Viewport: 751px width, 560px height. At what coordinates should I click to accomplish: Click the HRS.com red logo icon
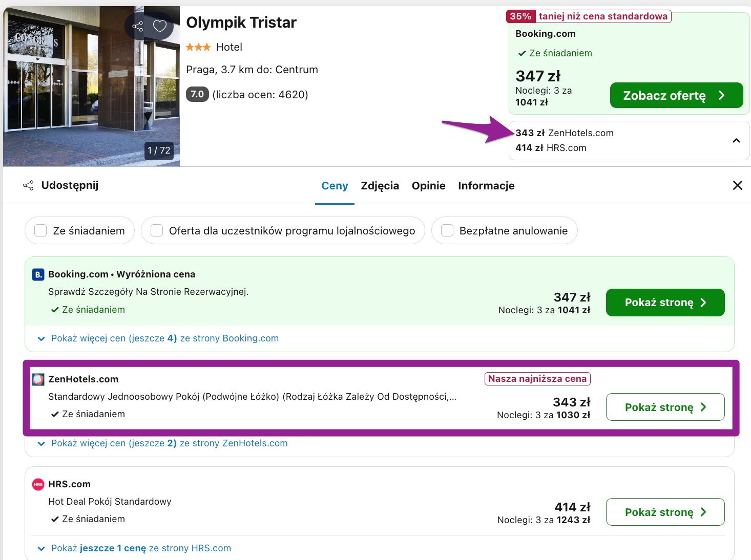pyautogui.click(x=38, y=484)
